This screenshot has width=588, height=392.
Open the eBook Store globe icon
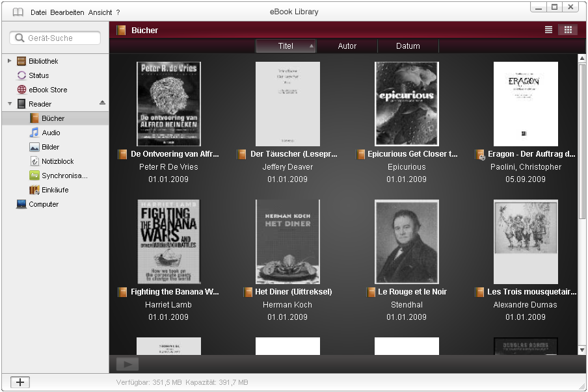point(21,90)
